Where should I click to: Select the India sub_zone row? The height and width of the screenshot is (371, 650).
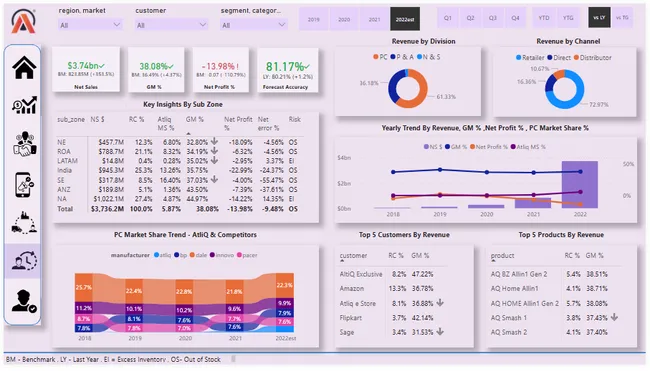pyautogui.click(x=180, y=170)
